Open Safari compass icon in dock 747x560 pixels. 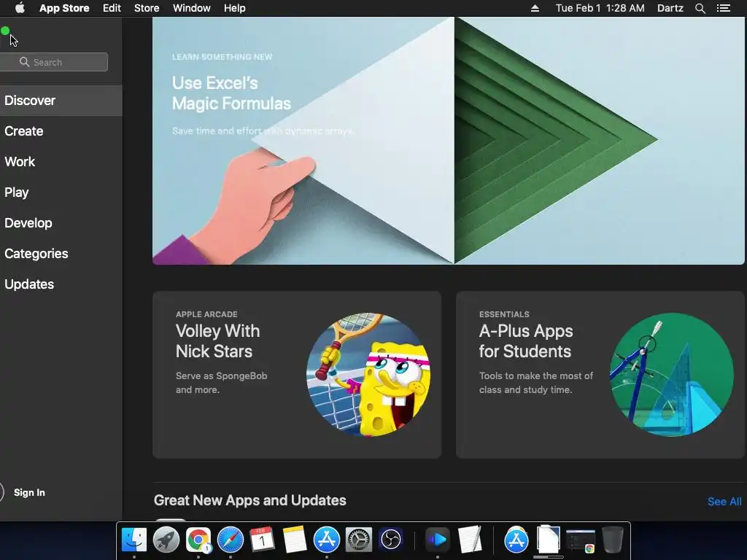[231, 540]
